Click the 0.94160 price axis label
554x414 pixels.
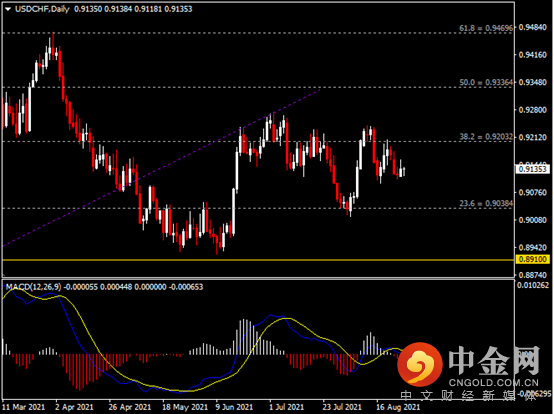[532, 55]
